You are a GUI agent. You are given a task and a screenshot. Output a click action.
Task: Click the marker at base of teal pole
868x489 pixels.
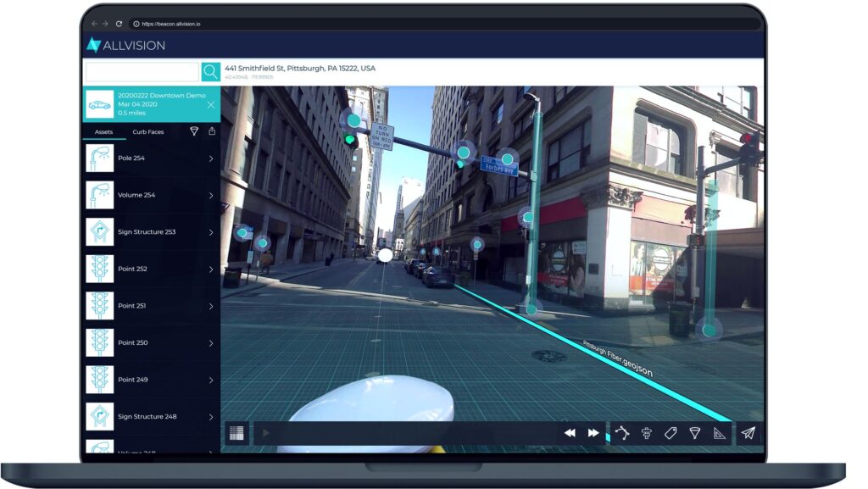(x=531, y=310)
